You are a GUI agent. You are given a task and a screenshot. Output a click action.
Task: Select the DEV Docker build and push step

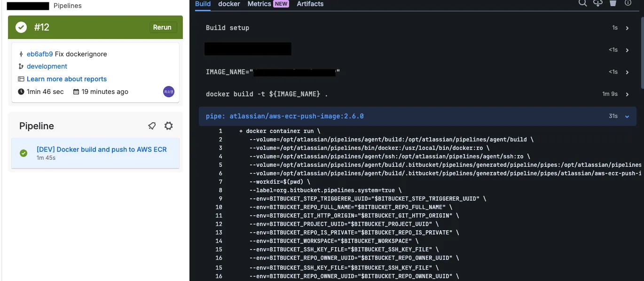tap(101, 149)
